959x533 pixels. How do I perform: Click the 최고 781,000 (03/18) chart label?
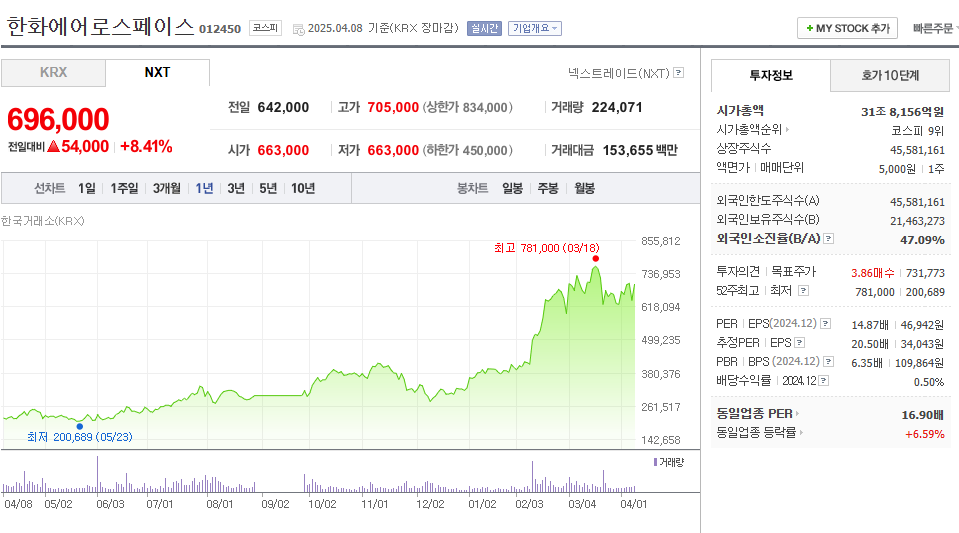tap(547, 248)
